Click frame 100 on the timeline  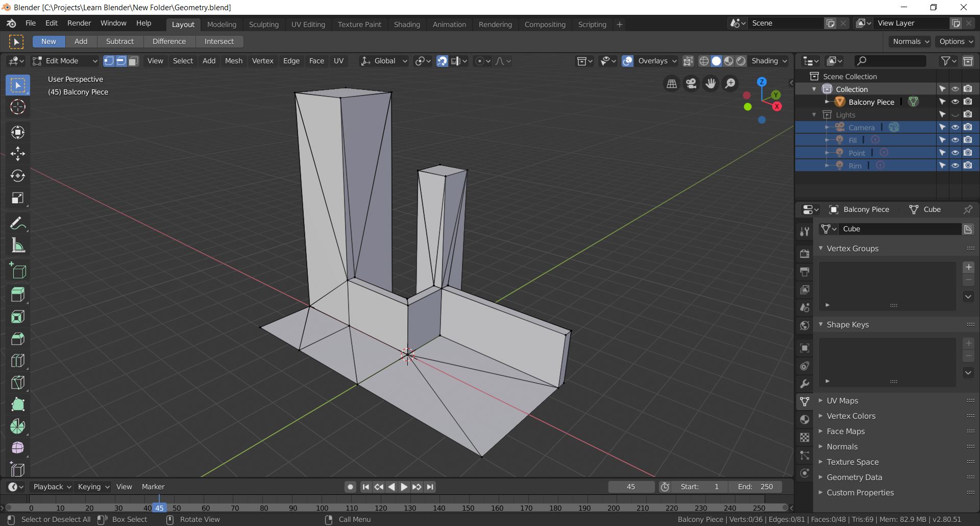pyautogui.click(x=322, y=508)
